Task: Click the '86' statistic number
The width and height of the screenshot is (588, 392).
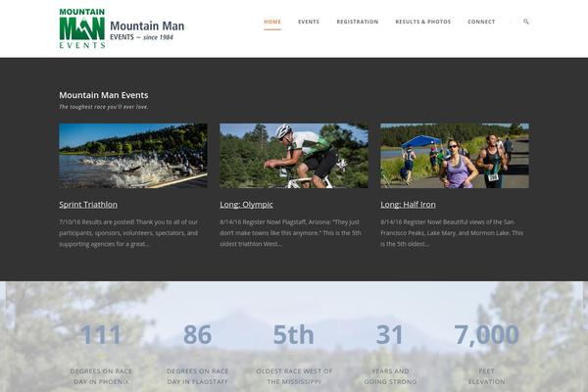Action: 197,334
